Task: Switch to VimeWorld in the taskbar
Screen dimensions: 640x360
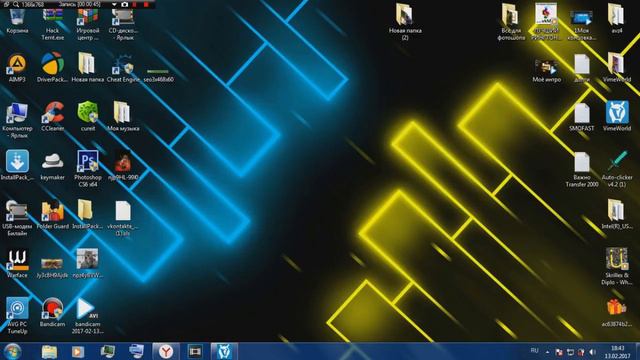Action: 224,351
